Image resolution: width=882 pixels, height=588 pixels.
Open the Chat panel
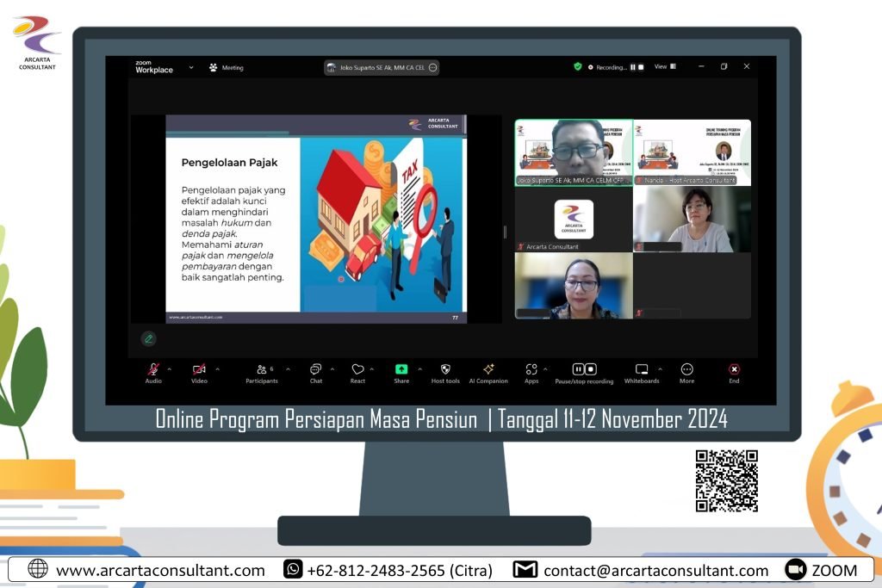pyautogui.click(x=316, y=369)
